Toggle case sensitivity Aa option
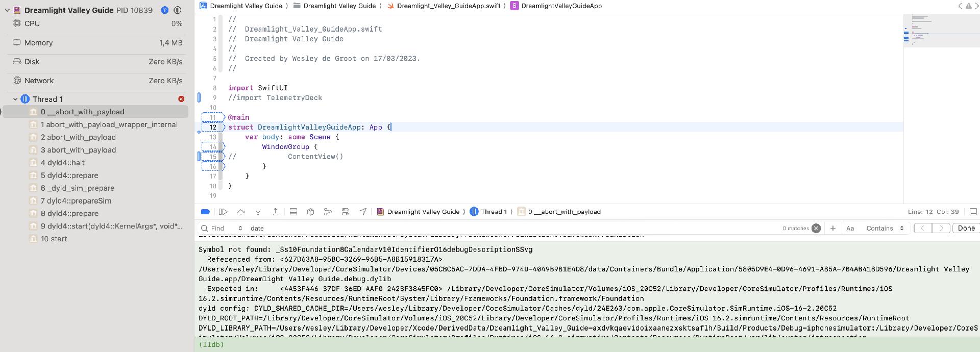Screen dimensions: 980x352 click(850, 228)
